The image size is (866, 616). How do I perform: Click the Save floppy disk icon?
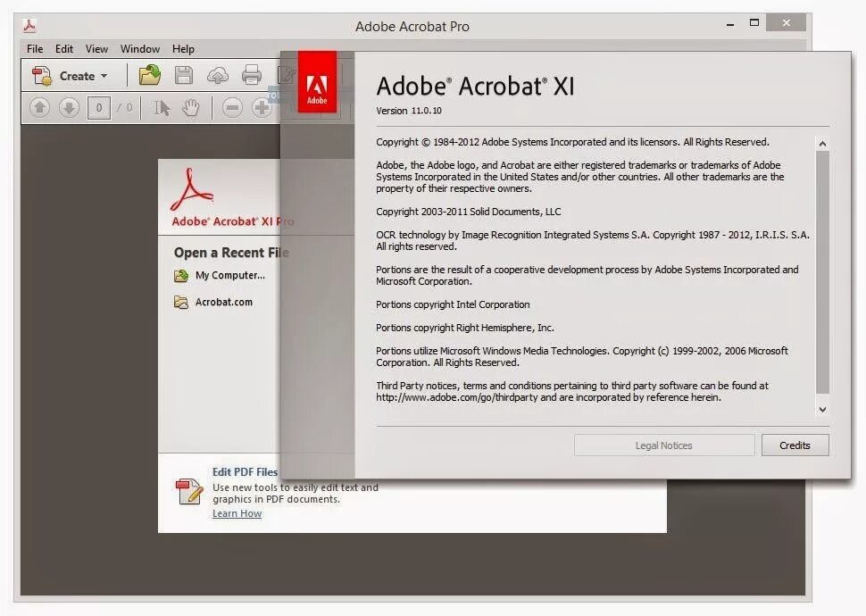tap(184, 75)
